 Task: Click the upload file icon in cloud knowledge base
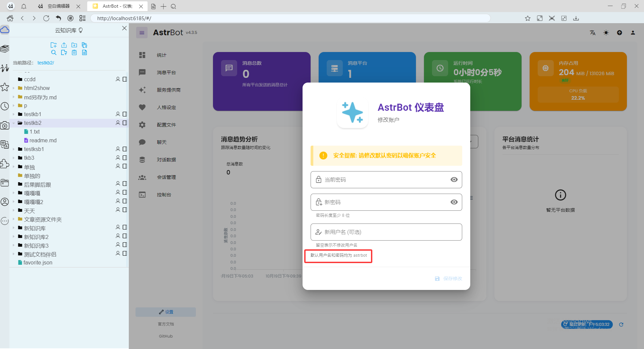coord(64,45)
